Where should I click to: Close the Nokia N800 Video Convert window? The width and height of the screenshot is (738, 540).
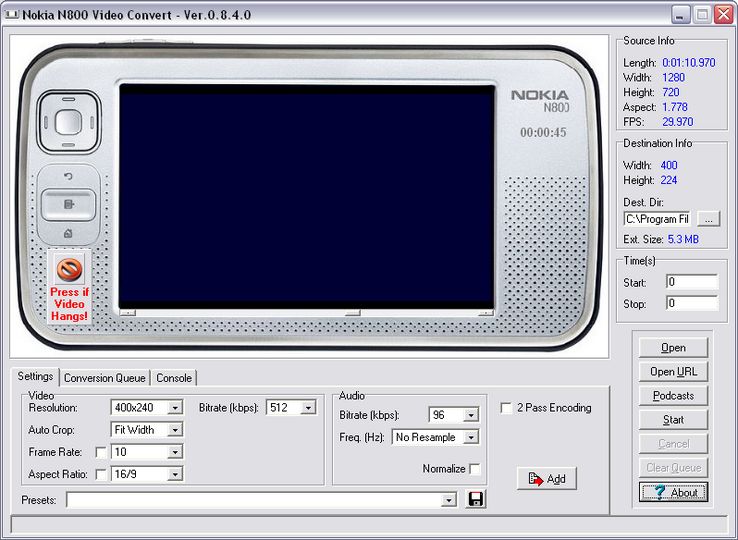(x=724, y=15)
